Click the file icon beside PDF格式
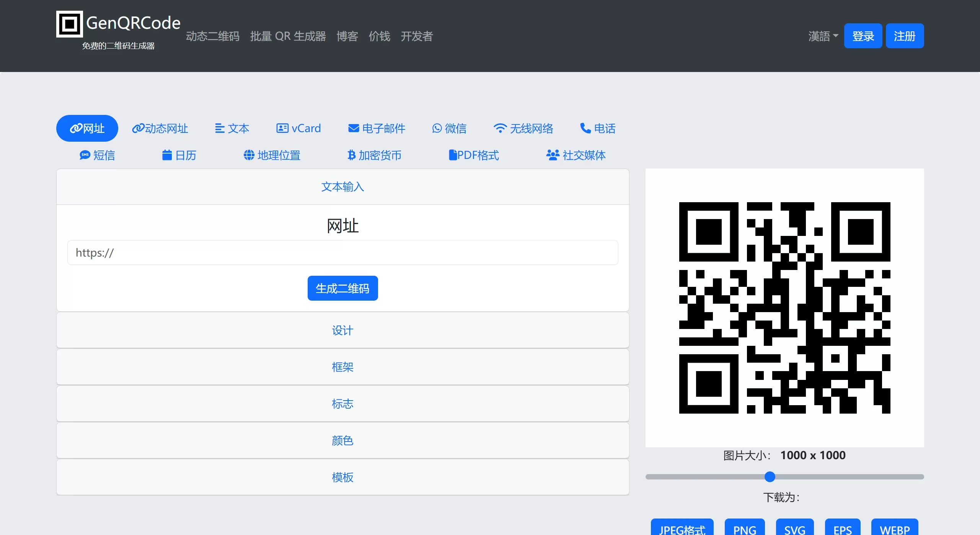The height and width of the screenshot is (535, 980). pyautogui.click(x=453, y=155)
